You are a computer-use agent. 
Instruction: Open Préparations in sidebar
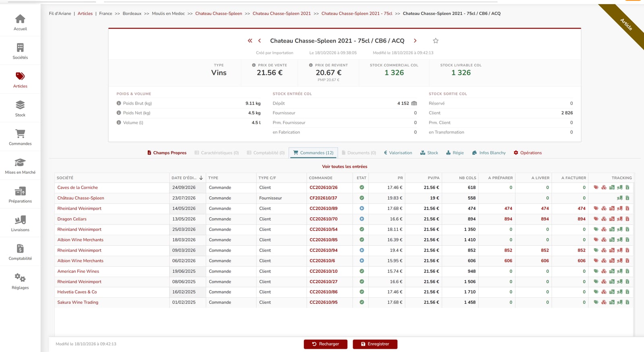click(x=20, y=195)
